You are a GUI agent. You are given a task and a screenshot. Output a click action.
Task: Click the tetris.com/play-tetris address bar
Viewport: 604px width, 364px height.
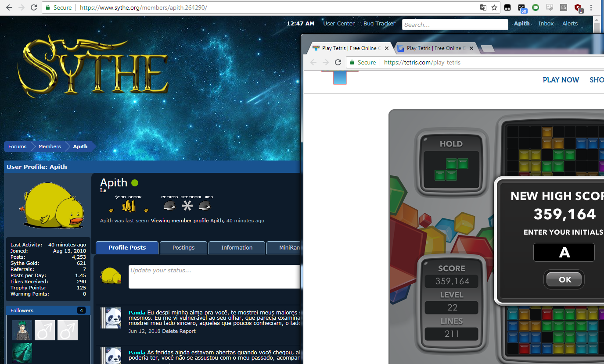(474, 62)
